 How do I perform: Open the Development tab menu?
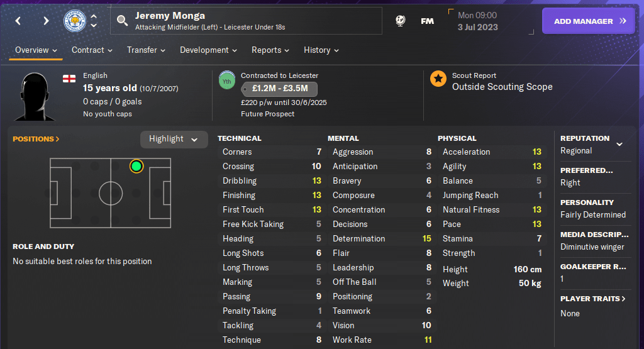[208, 50]
